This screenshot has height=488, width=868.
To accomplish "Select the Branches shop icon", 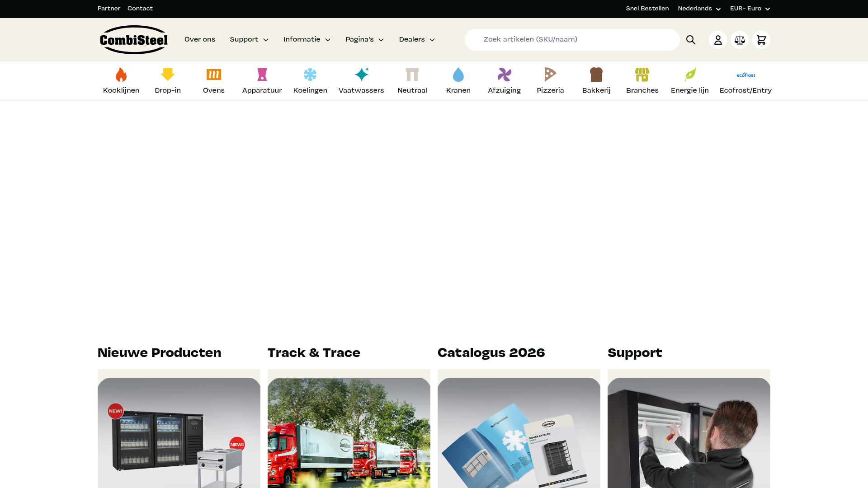I will click(642, 75).
